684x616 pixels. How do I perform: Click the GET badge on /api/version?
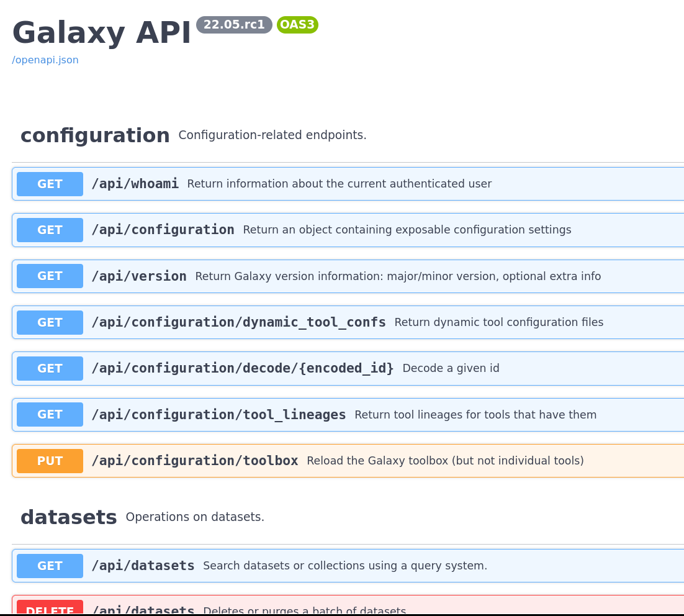pyautogui.click(x=50, y=276)
